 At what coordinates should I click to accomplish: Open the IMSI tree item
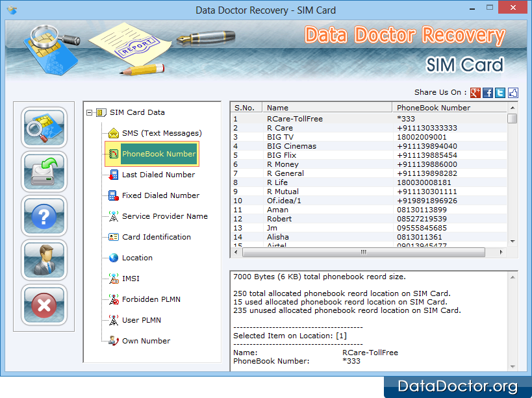pyautogui.click(x=131, y=279)
